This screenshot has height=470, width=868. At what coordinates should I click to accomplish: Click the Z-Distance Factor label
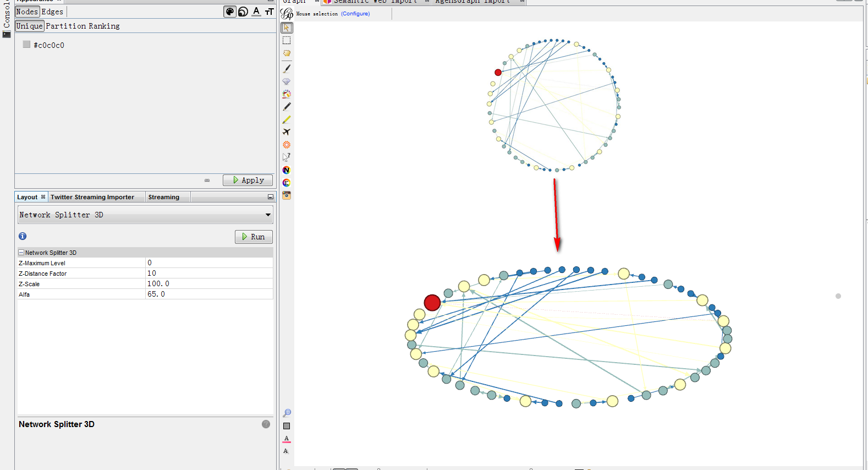(42, 274)
